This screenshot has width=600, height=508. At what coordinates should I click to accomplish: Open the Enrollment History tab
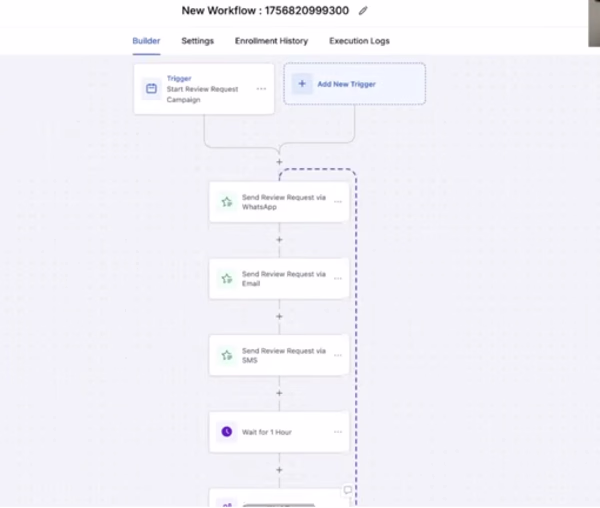(271, 41)
